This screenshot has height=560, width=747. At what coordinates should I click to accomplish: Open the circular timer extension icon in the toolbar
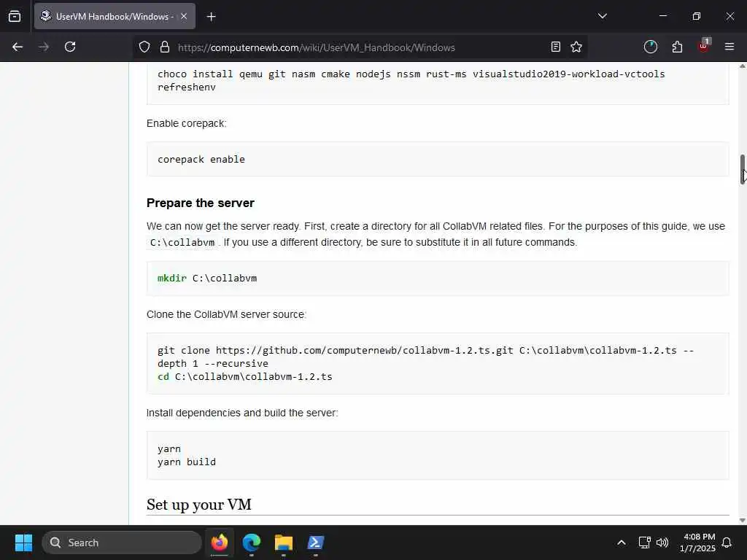[x=650, y=47]
